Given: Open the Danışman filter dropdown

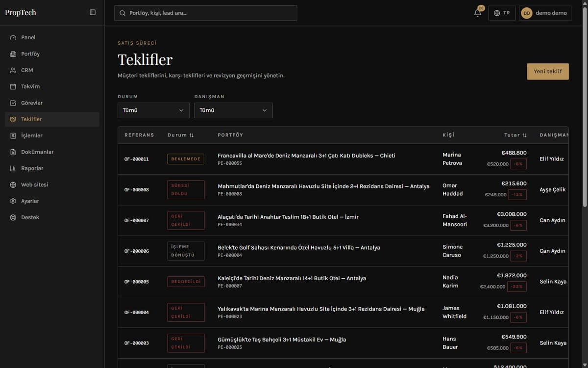Looking at the screenshot, I should pos(233,110).
